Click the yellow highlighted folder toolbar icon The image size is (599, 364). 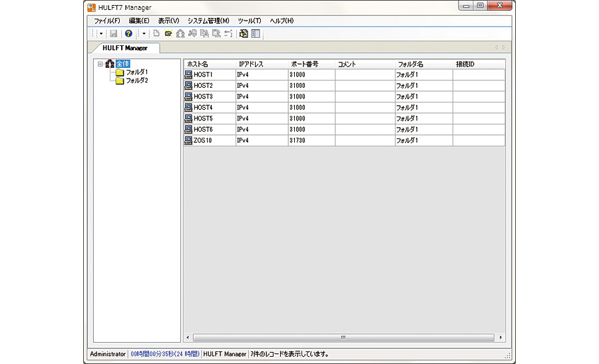pyautogui.click(x=168, y=33)
